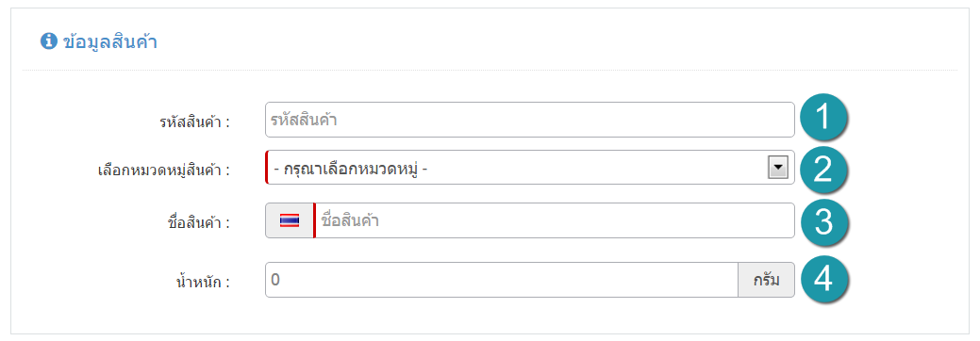Click the red required marker on category dropdown

267,168
